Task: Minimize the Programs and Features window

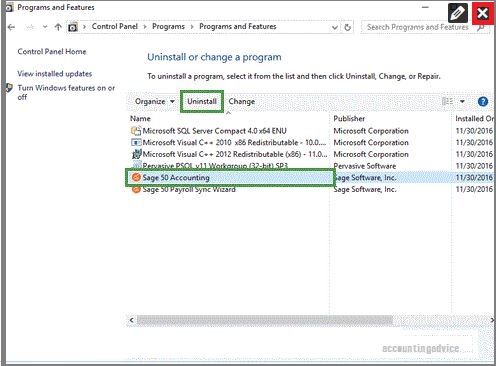Action: tap(425, 7)
